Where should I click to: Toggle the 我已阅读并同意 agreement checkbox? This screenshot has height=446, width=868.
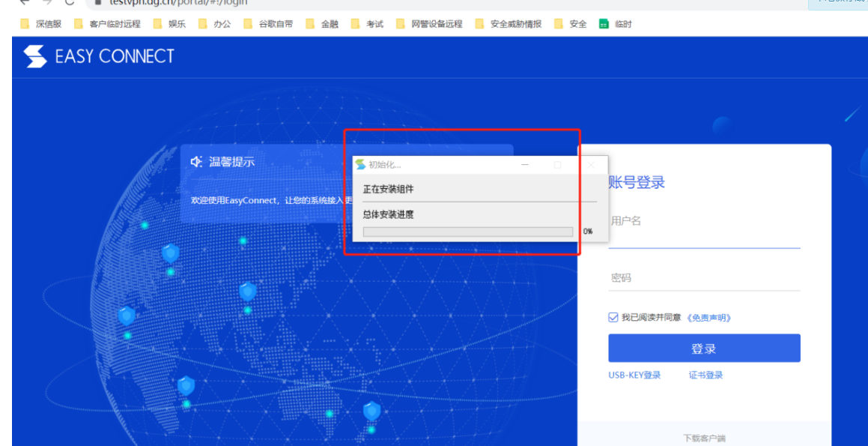[x=613, y=318]
